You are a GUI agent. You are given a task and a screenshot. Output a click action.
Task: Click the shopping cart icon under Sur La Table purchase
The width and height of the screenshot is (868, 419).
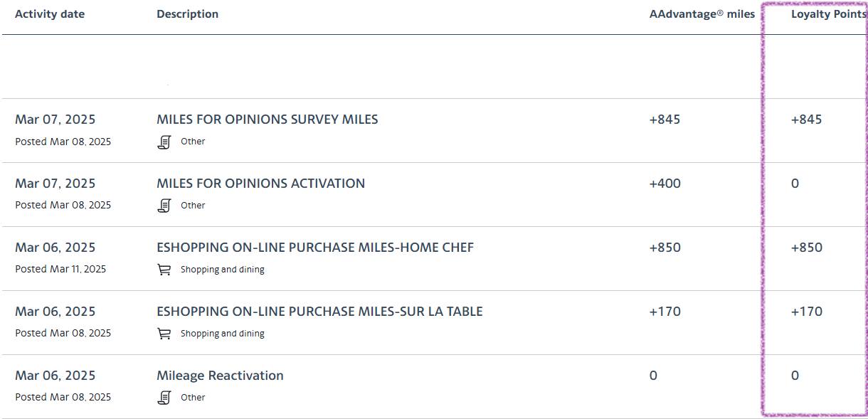(164, 334)
